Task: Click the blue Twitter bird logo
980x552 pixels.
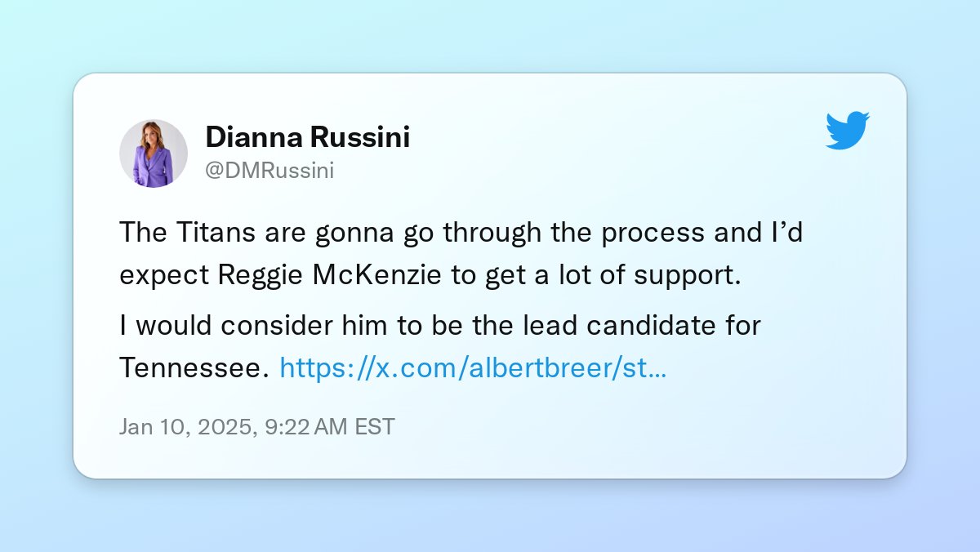Action: 847,131
